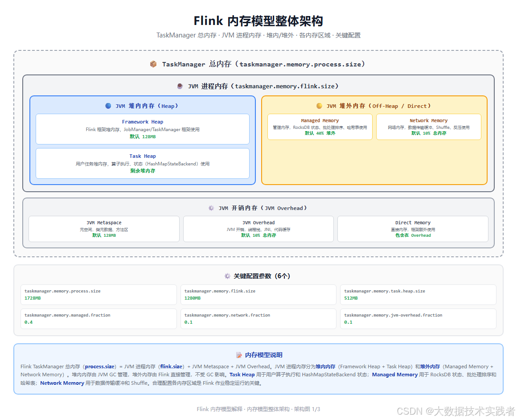
Task: Click the green 包含在 Overhead text
Action: point(413,235)
